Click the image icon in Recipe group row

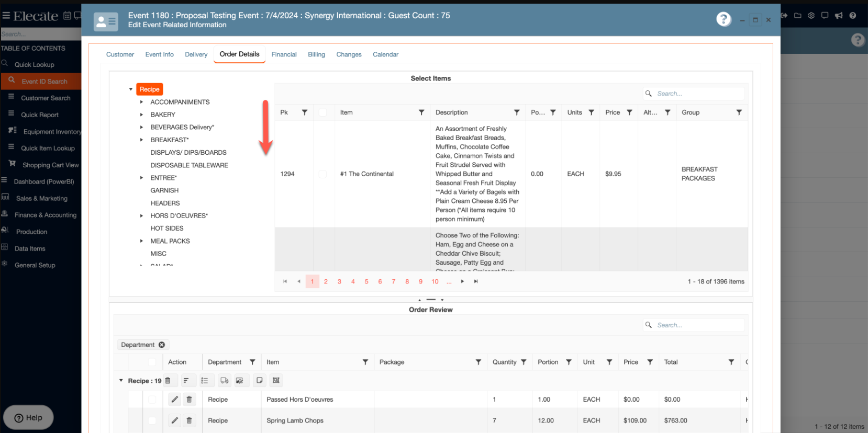[x=239, y=381]
